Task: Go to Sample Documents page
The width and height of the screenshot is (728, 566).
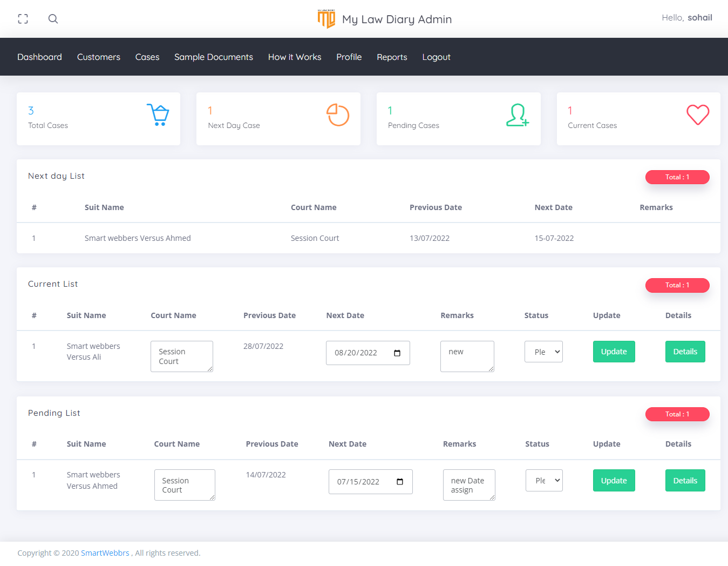Action: 214,57
